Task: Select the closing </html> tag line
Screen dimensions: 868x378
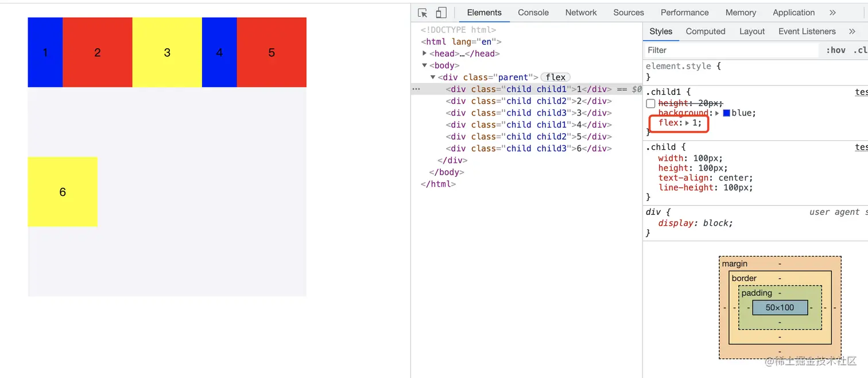Action: (438, 184)
